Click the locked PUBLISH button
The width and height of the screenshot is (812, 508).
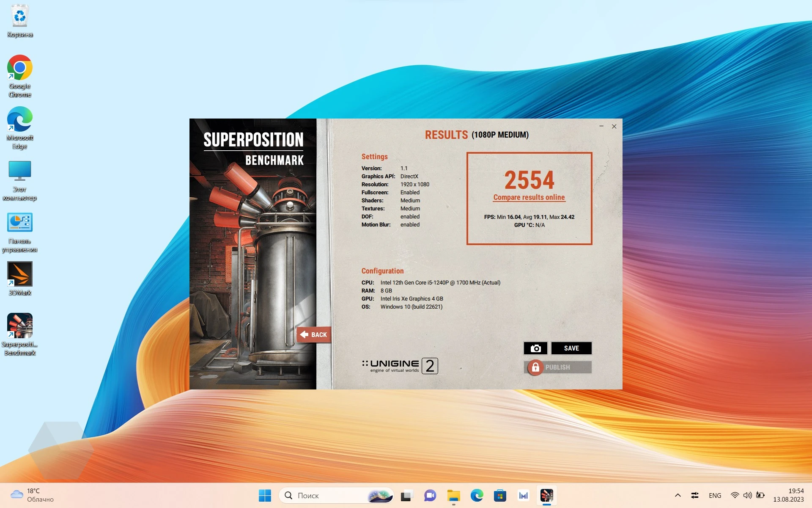coord(558,367)
